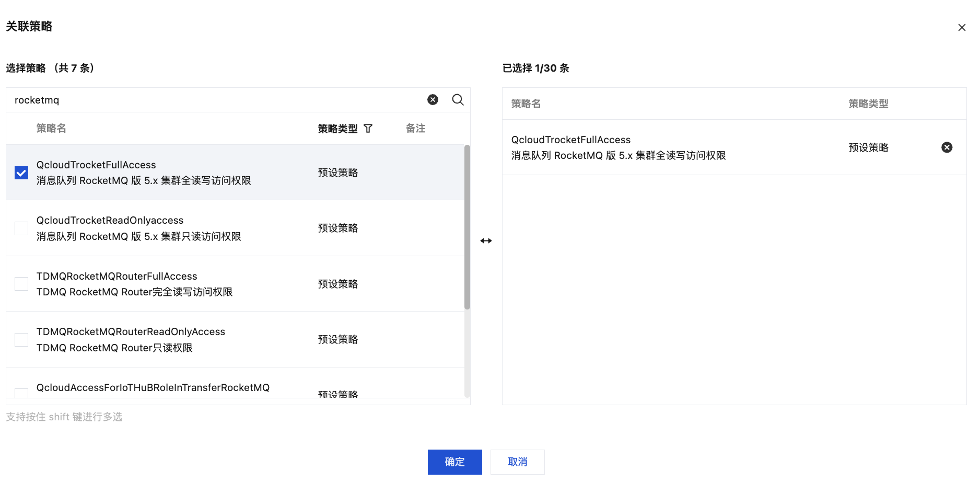
Task: Cancel with the 取消 button
Action: pos(517,462)
